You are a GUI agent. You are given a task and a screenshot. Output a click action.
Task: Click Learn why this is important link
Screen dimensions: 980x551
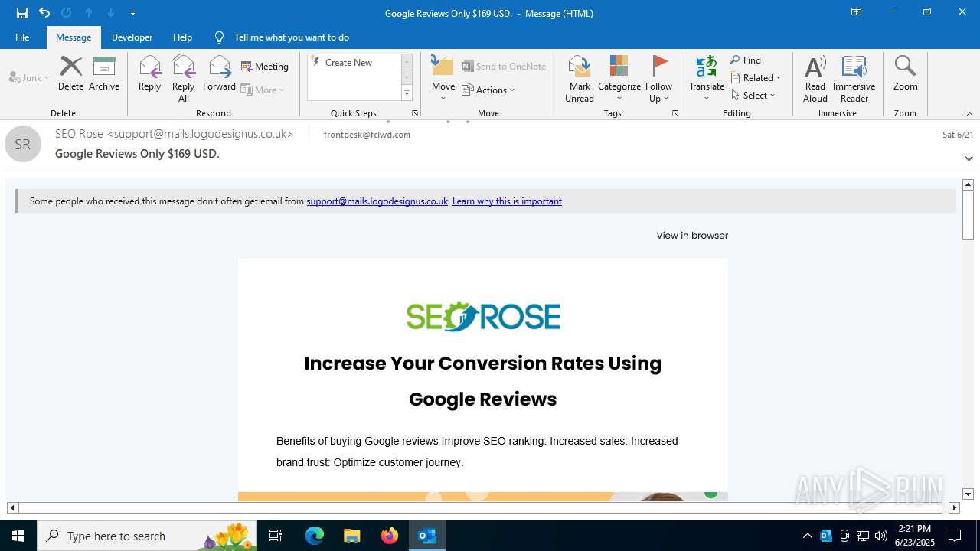coord(507,201)
